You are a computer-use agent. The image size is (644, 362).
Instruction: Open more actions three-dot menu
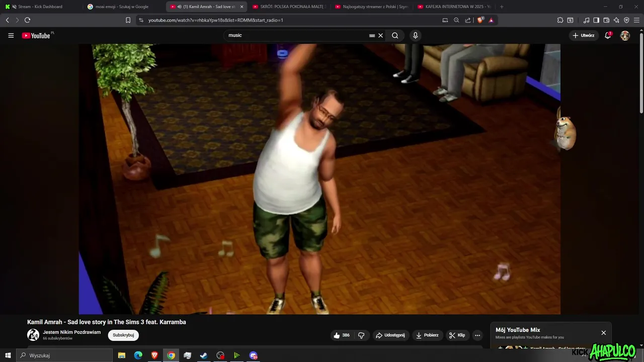coord(477,335)
